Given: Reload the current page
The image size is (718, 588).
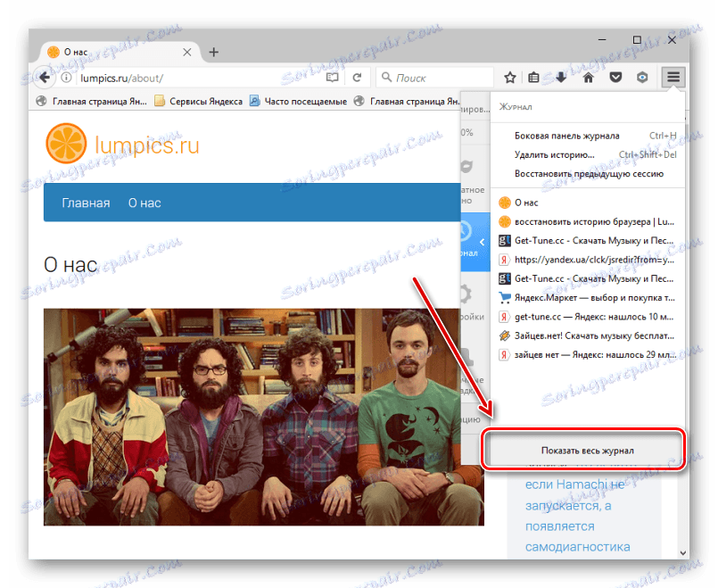Looking at the screenshot, I should [357, 78].
